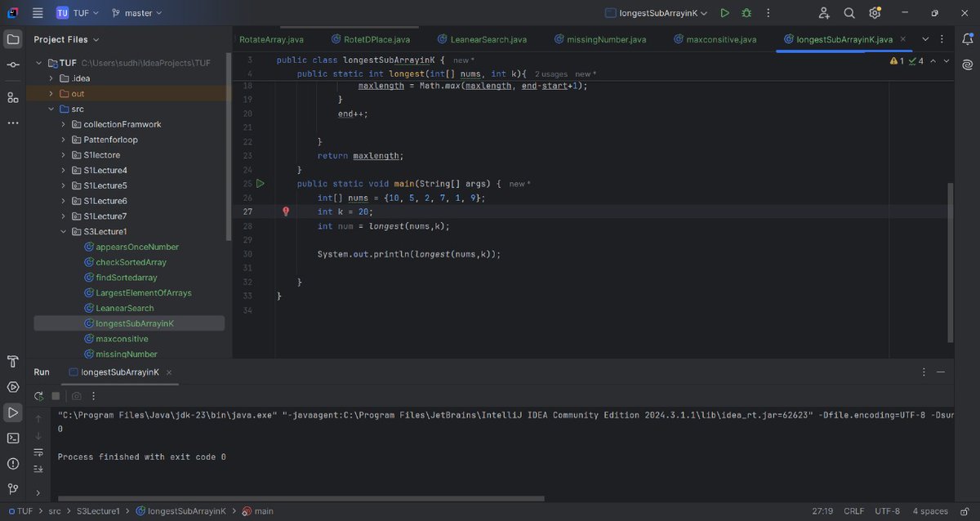The width and height of the screenshot is (980, 521).
Task: Open the Terminal tool window
Action: click(13, 438)
